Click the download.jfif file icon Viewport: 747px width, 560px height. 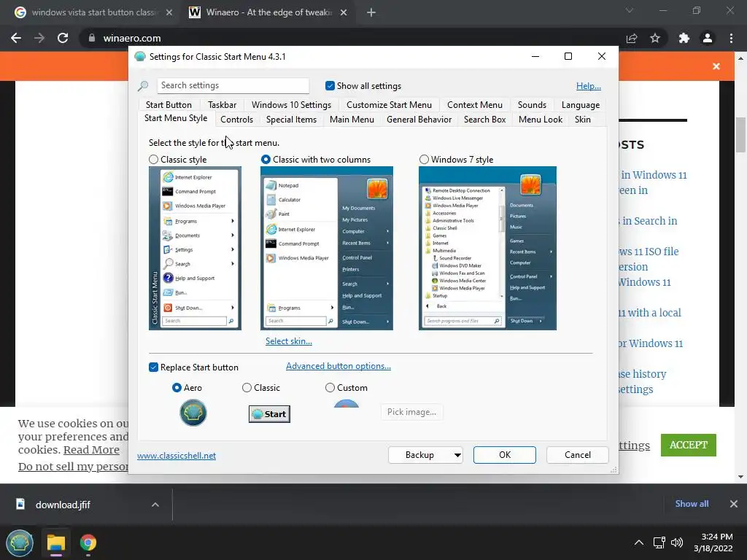tap(20, 504)
